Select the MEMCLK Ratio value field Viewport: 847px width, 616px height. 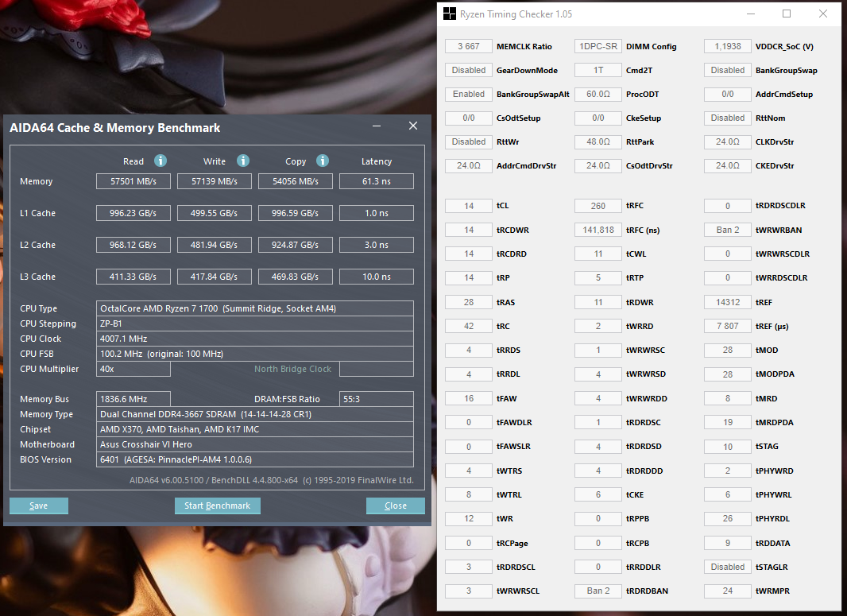pyautogui.click(x=468, y=46)
